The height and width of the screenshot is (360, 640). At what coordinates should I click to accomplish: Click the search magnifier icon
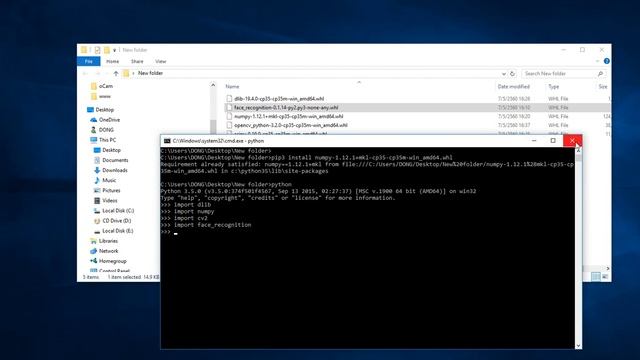(600, 73)
